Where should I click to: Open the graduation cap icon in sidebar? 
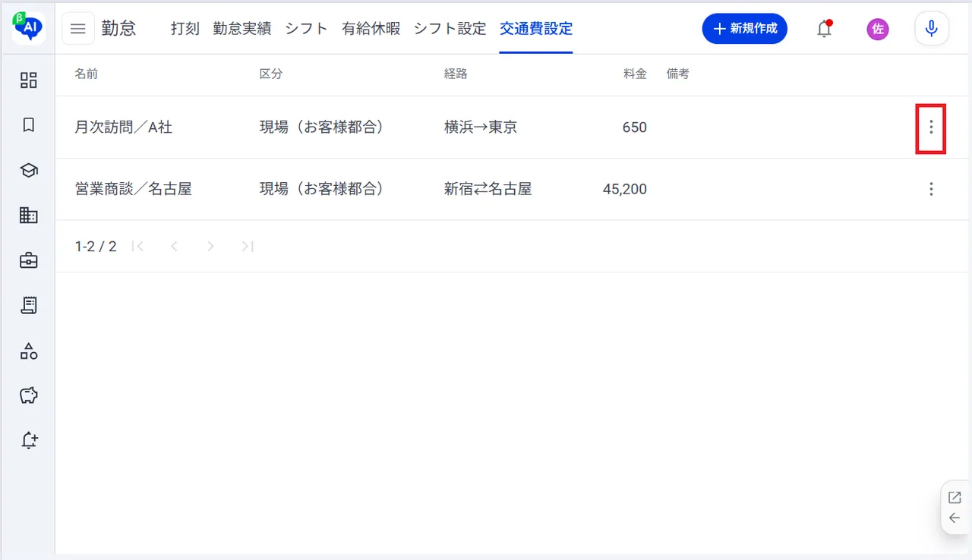click(29, 171)
